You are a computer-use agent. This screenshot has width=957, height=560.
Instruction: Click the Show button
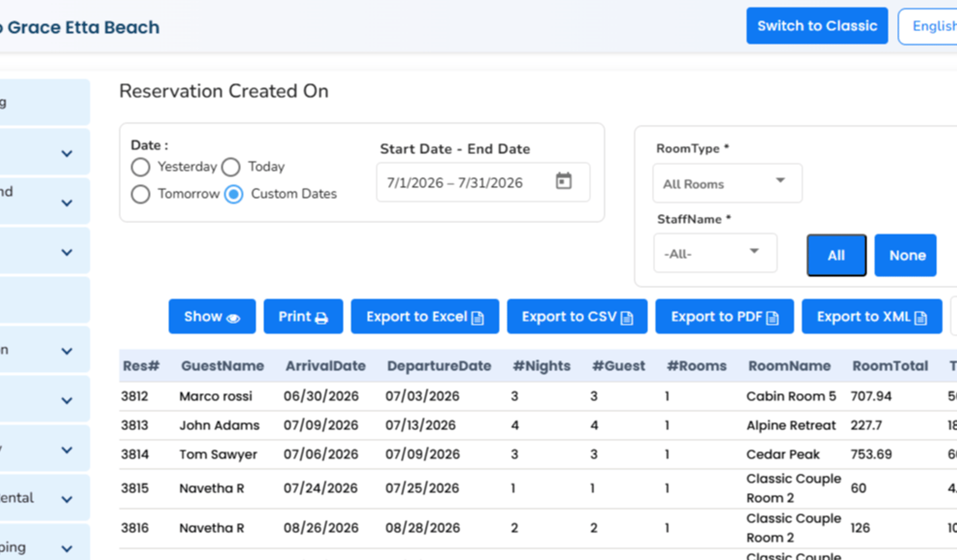[212, 317]
